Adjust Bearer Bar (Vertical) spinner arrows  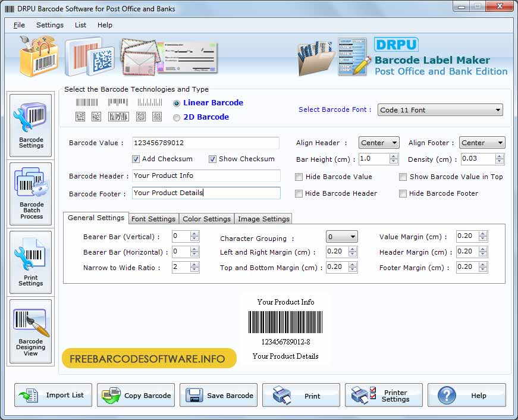pos(194,236)
